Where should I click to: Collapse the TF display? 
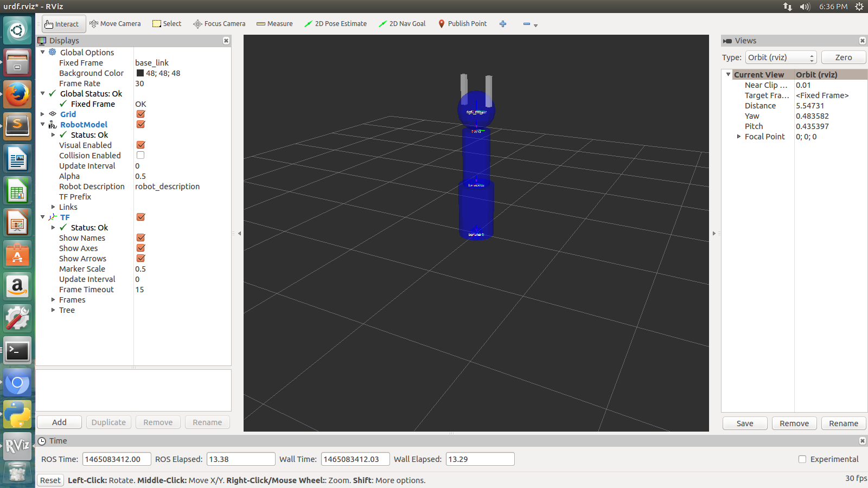pos(43,217)
